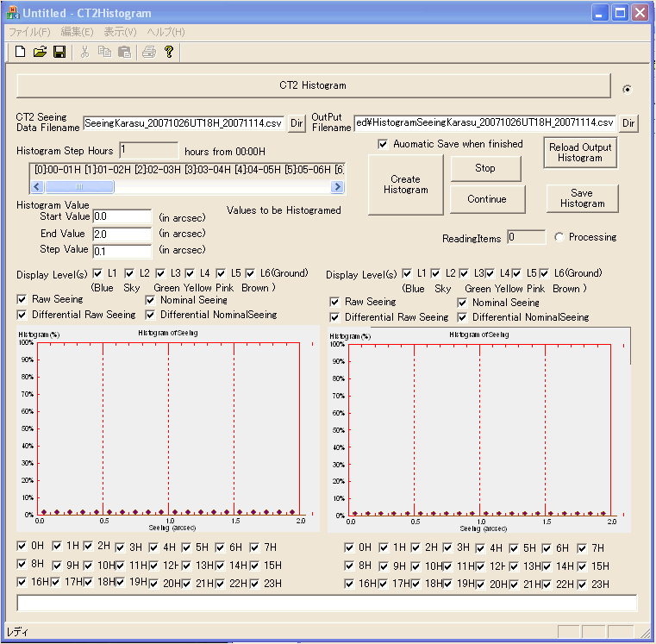656x644 pixels.
Task: Click the Cut scissors toolbar icon
Action: (84, 53)
